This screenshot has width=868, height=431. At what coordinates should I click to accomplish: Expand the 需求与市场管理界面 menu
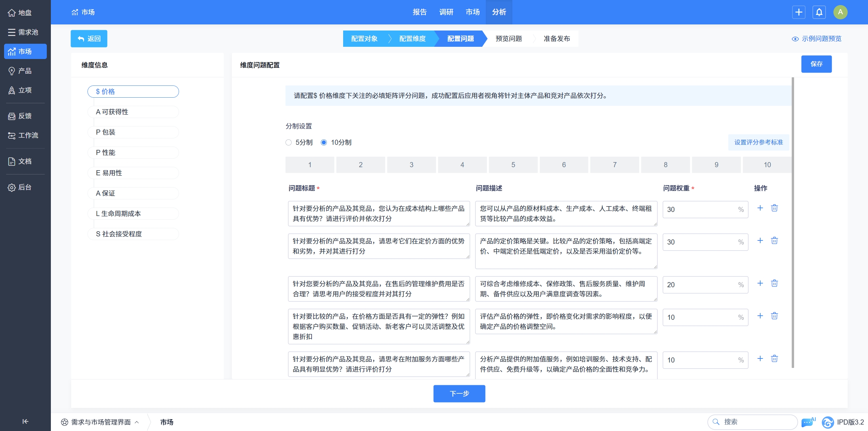[100, 422]
